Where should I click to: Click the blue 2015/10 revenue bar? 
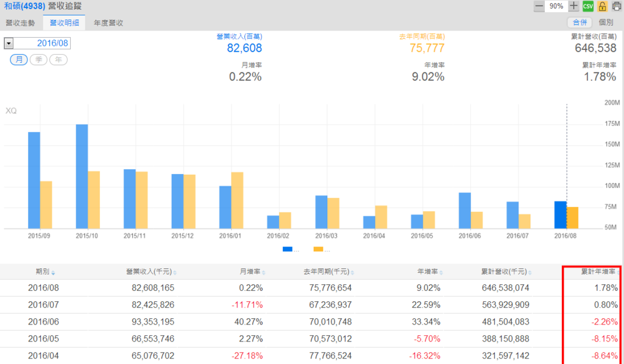[82, 177]
